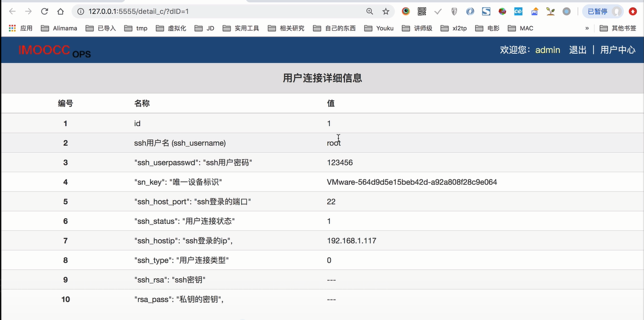
Task: Click the "ssh_hostip" name cell
Action: [x=183, y=241]
